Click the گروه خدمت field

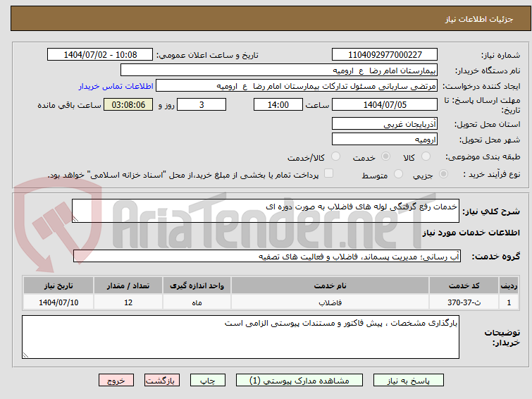(x=267, y=256)
